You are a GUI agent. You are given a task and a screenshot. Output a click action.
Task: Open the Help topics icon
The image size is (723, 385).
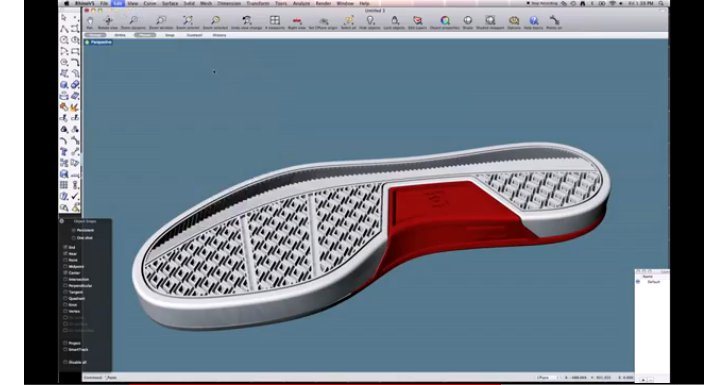point(534,20)
